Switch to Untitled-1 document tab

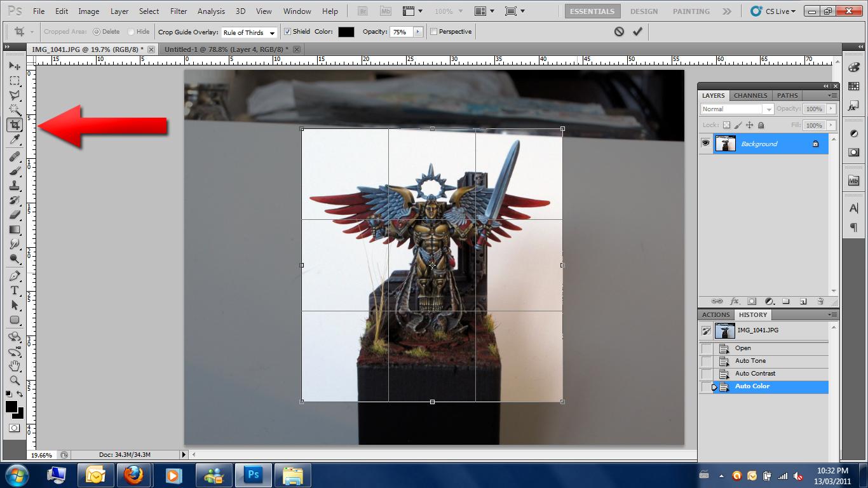[x=226, y=49]
